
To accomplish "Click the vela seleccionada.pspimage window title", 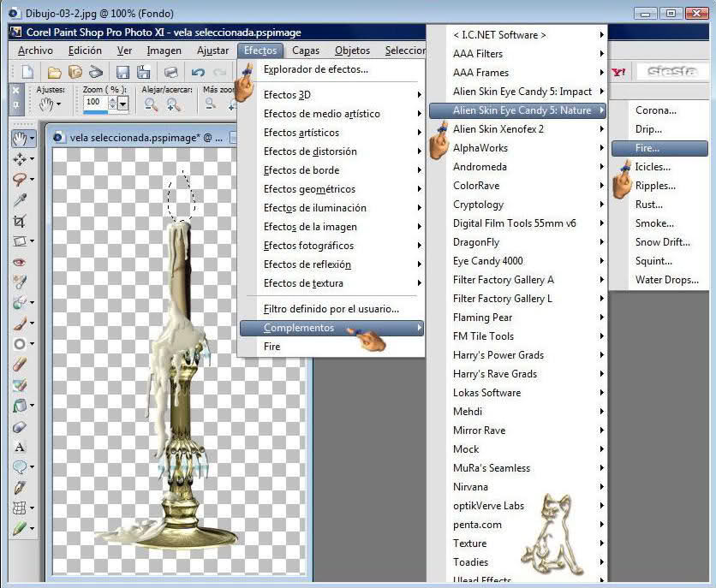I will [x=146, y=137].
